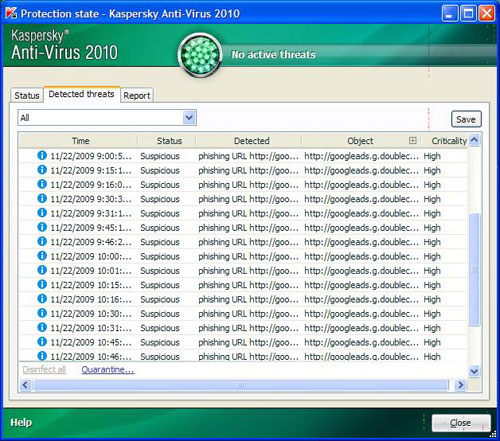Click the info icon for the 9:45:1 entry
Image resolution: width=500 pixels, height=441 pixels.
click(x=42, y=227)
